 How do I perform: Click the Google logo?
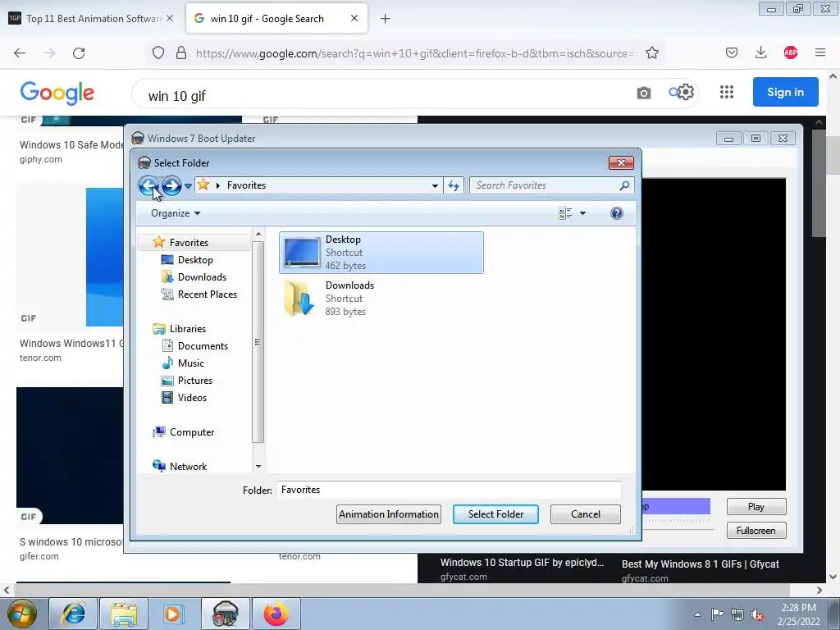(57, 94)
